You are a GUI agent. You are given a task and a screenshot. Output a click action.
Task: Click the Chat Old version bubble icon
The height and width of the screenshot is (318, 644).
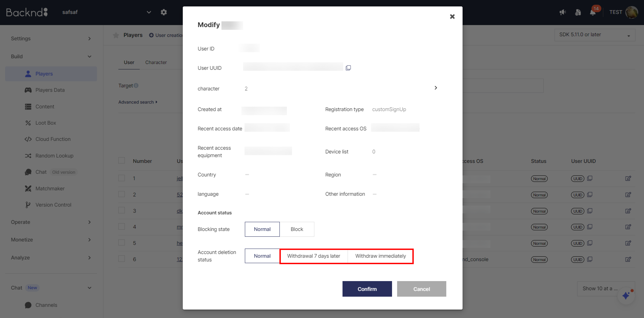click(28, 172)
